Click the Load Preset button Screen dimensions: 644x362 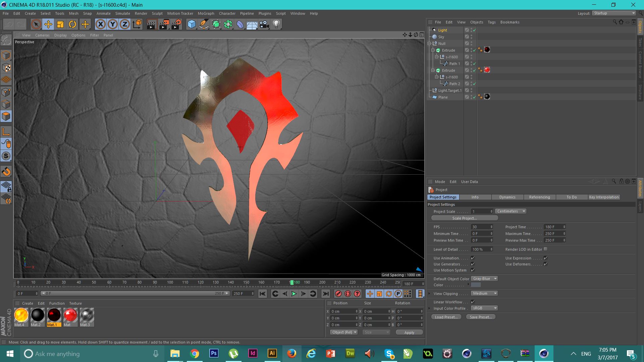click(446, 317)
